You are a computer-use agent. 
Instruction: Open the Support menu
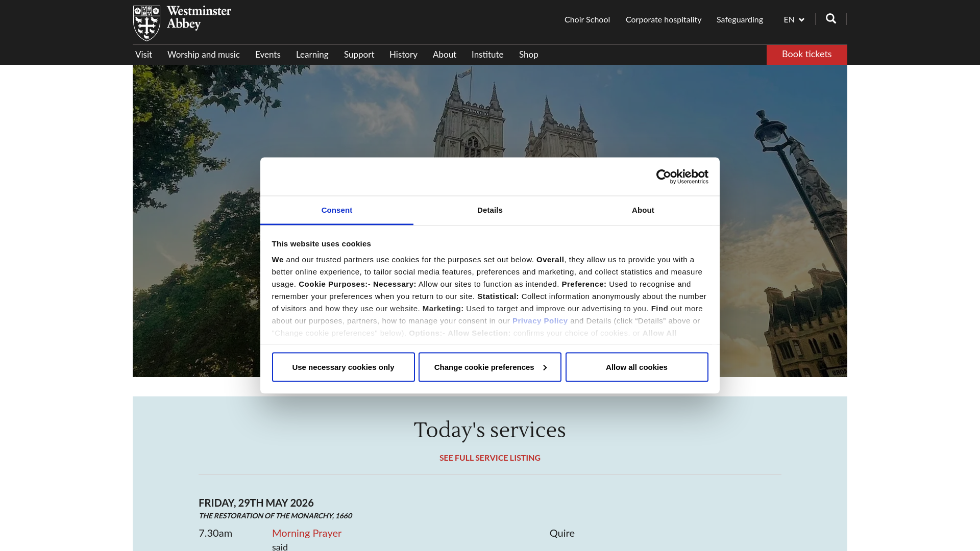point(359,55)
